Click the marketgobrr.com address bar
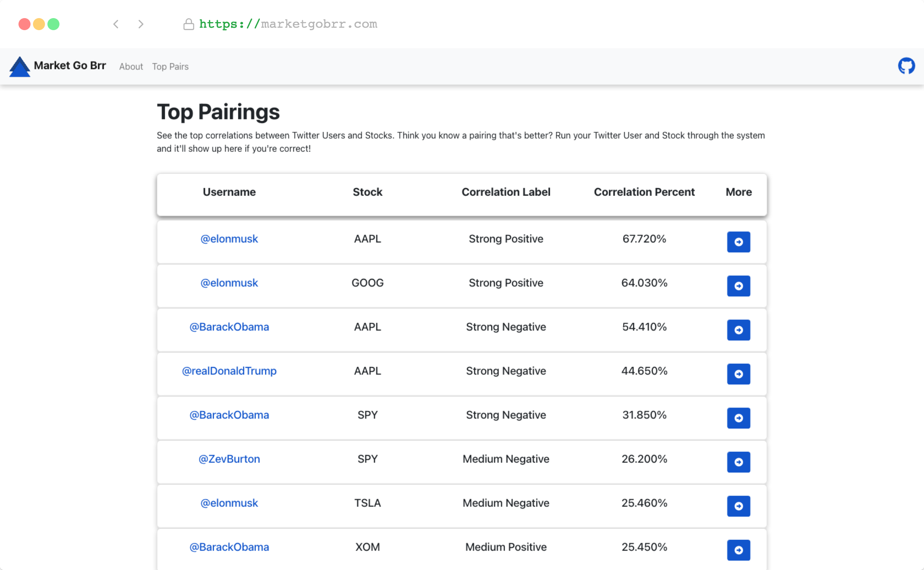The height and width of the screenshot is (570, 924). point(288,24)
